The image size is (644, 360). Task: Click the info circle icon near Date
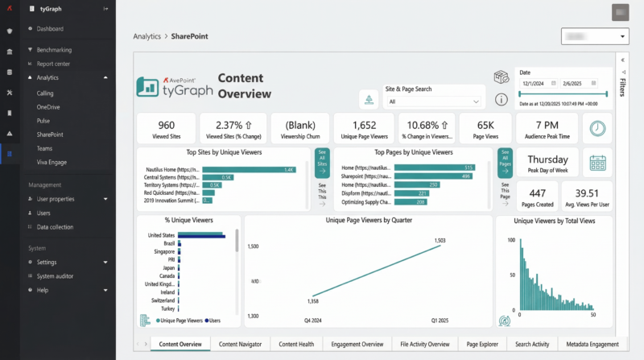502,100
